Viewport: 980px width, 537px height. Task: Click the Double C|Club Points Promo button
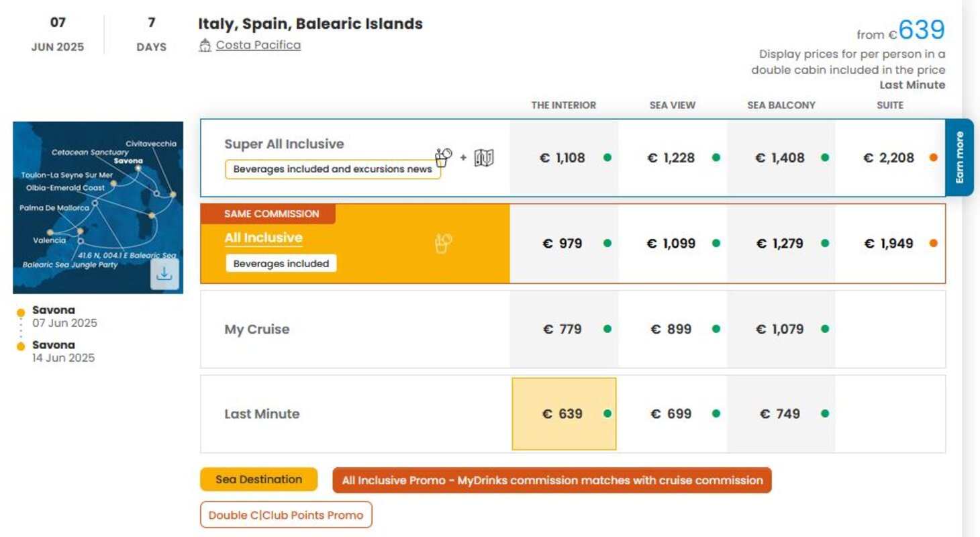pos(286,515)
